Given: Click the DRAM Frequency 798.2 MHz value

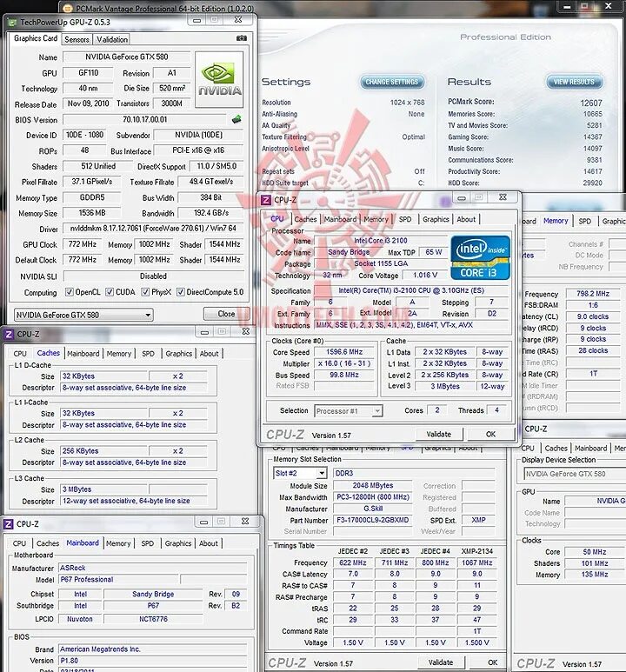Looking at the screenshot, I should pyautogui.click(x=593, y=294).
